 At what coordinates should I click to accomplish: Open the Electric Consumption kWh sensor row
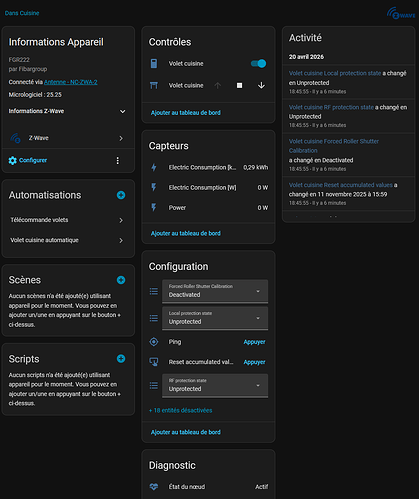[209, 167]
